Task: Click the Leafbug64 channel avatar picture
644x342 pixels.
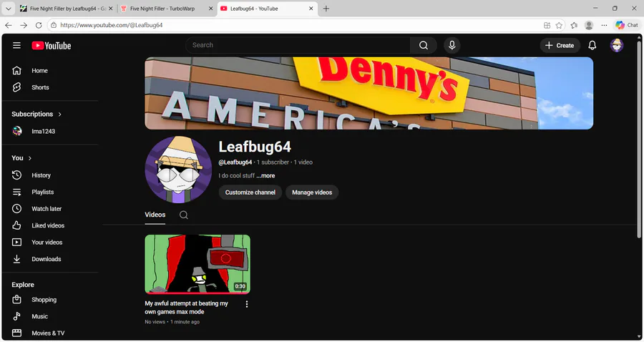Action: pyautogui.click(x=178, y=170)
